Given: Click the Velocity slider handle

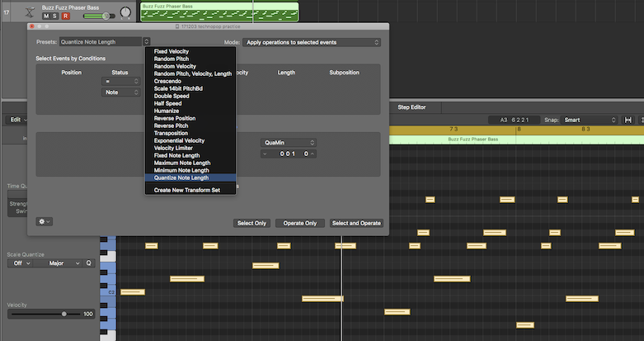Looking at the screenshot, I should tap(64, 314).
